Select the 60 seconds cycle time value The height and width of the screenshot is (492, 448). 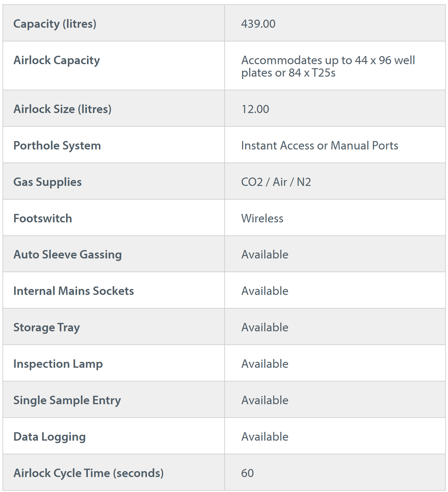pyautogui.click(x=247, y=473)
